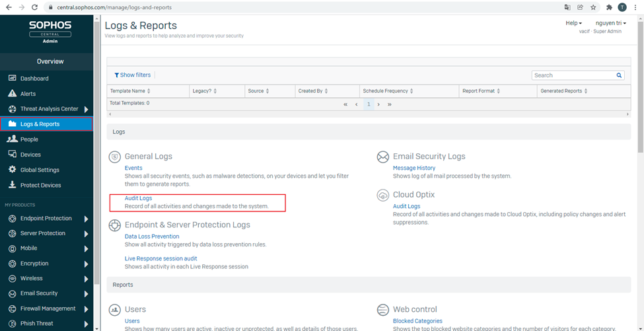Expand Email Security submenu arrow
644x331 pixels.
coord(87,294)
